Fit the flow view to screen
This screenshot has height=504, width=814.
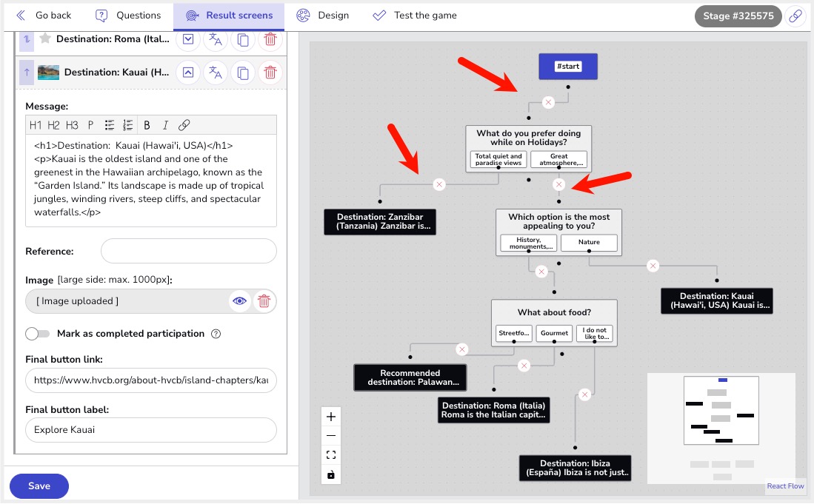pyautogui.click(x=331, y=455)
